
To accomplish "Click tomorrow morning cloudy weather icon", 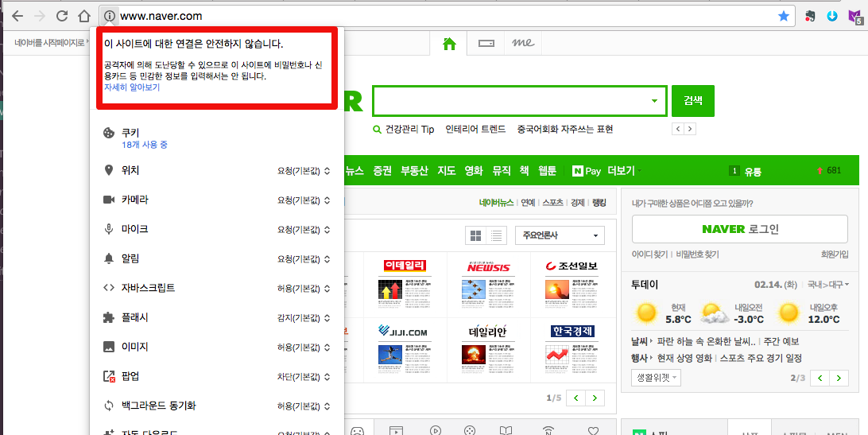I will point(715,313).
